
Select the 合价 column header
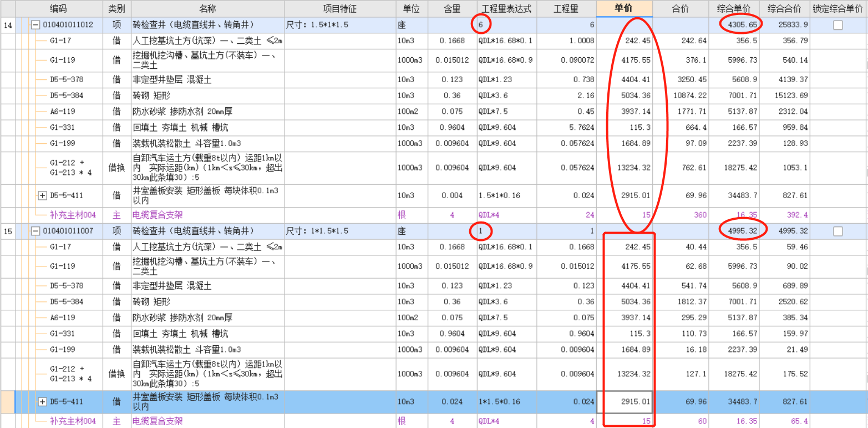[681, 8]
